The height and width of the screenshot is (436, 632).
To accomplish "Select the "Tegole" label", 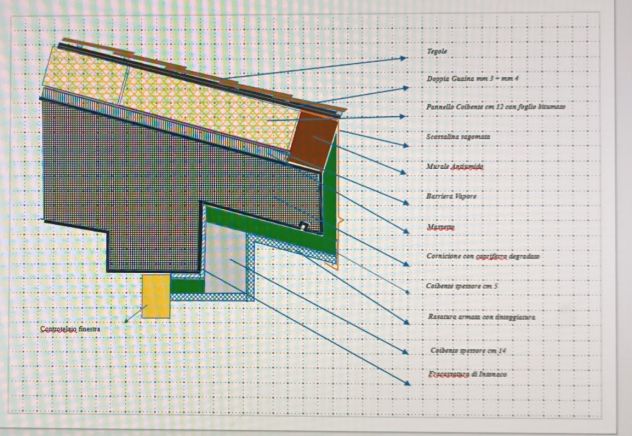I will (437, 51).
